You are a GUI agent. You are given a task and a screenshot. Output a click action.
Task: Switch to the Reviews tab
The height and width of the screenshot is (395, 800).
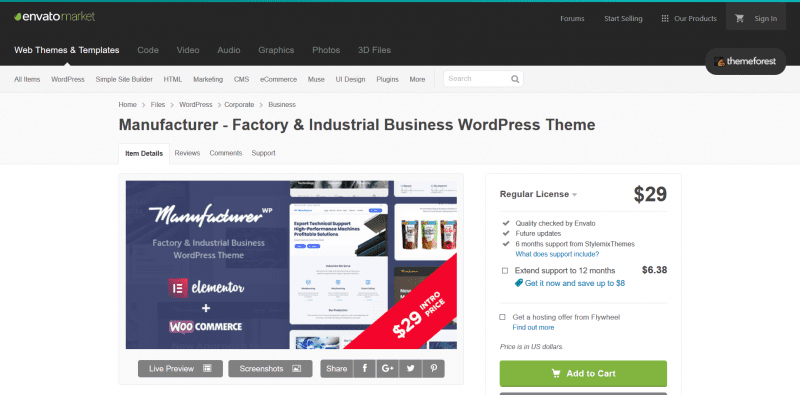pos(187,153)
